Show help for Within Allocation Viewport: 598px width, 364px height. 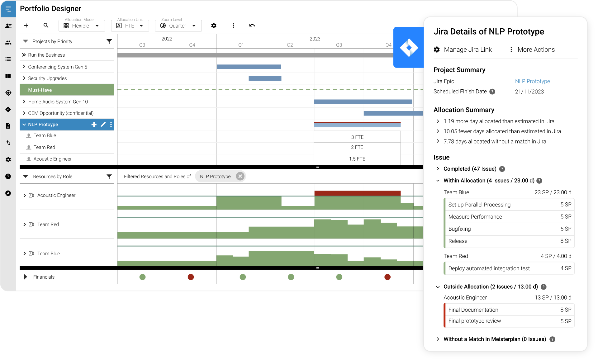pyautogui.click(x=539, y=181)
